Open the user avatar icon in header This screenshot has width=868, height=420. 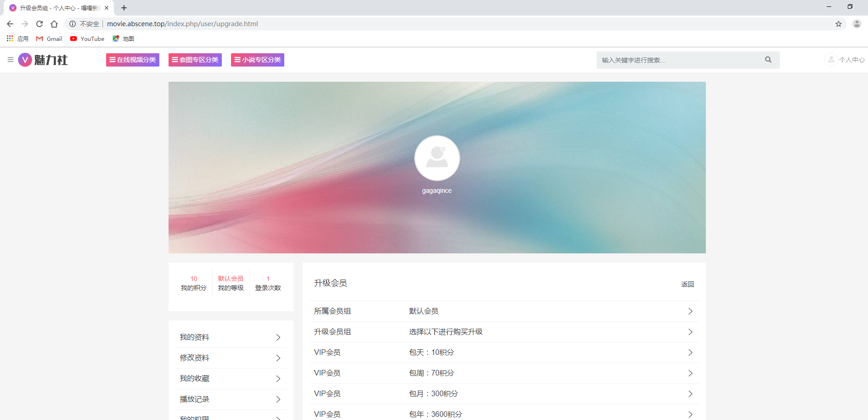pos(831,60)
